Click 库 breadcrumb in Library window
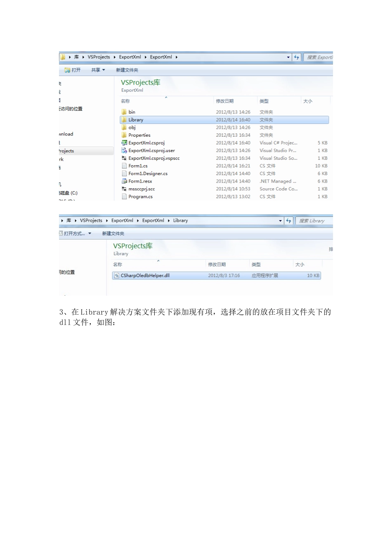The image size is (392, 555). tap(68, 221)
